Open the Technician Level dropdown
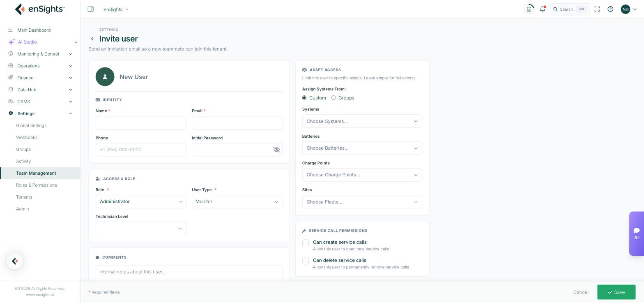This screenshot has width=644, height=303. tap(141, 229)
